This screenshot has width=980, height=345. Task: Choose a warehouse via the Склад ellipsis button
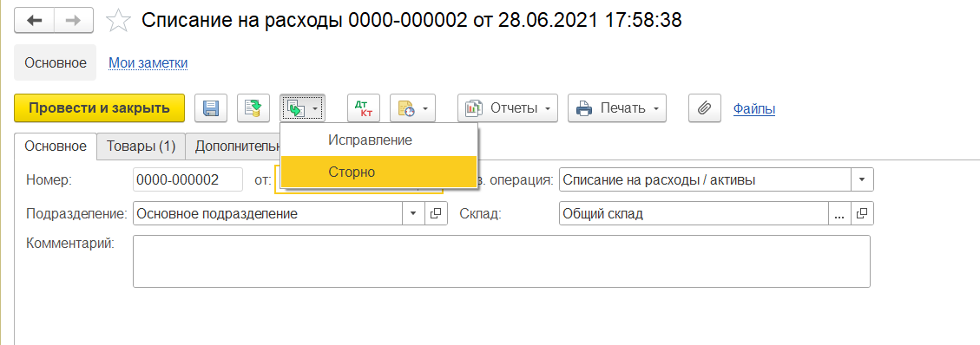[x=839, y=213]
